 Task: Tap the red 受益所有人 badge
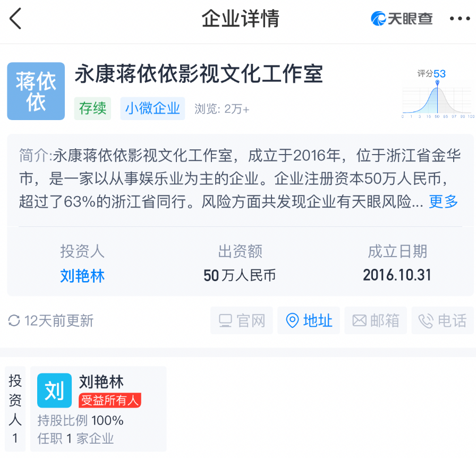coord(110,400)
